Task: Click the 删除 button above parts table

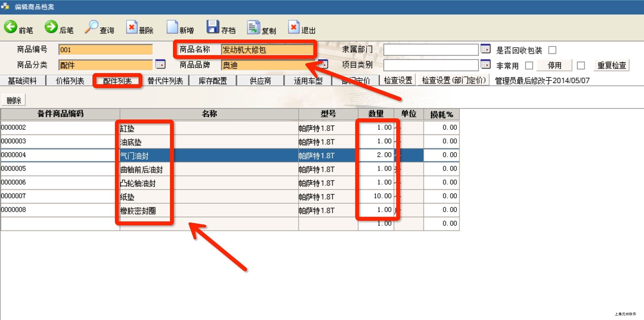Action: [14, 100]
